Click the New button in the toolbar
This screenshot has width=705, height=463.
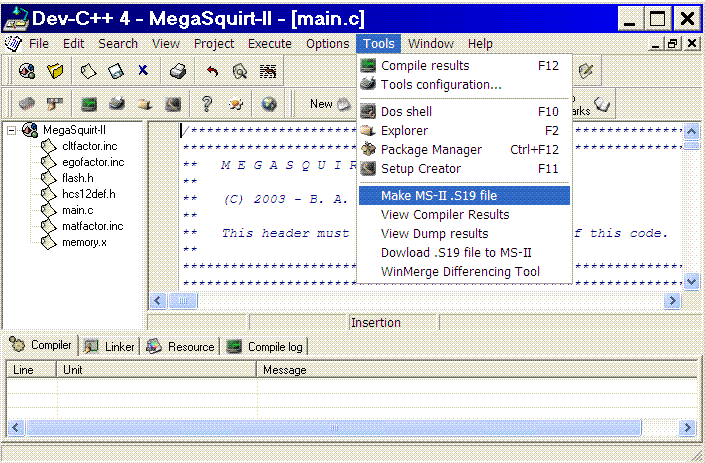(x=330, y=104)
